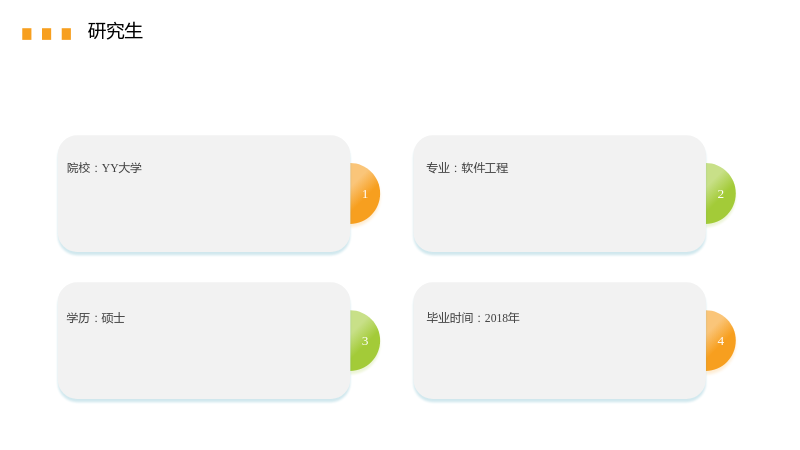Click the green number 3 circle
Screen dimensions: 800x450
point(365,340)
